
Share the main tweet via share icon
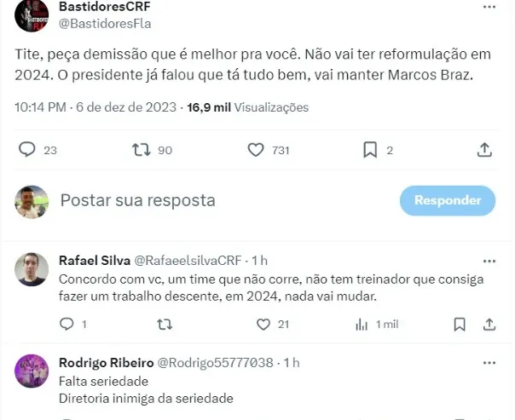tap(484, 150)
